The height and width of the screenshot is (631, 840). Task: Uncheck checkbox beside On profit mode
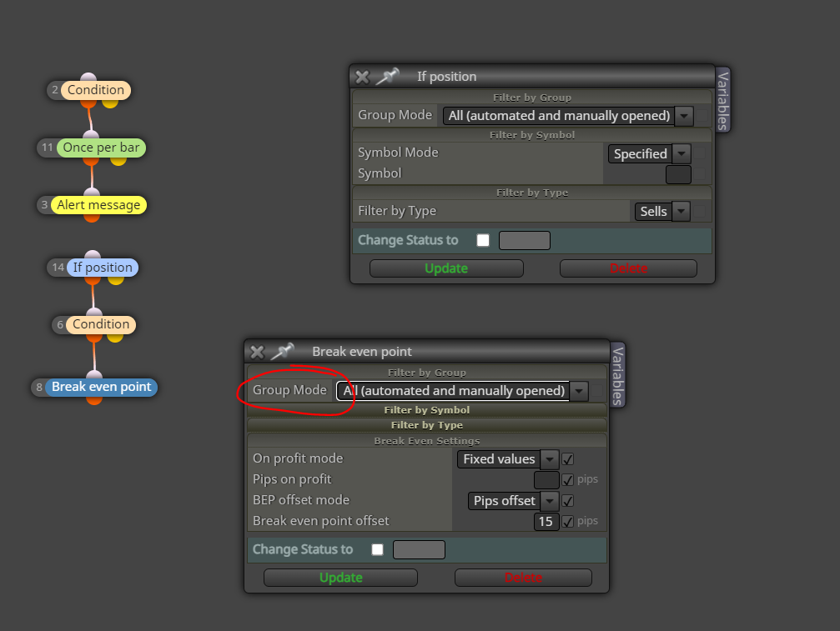point(568,459)
